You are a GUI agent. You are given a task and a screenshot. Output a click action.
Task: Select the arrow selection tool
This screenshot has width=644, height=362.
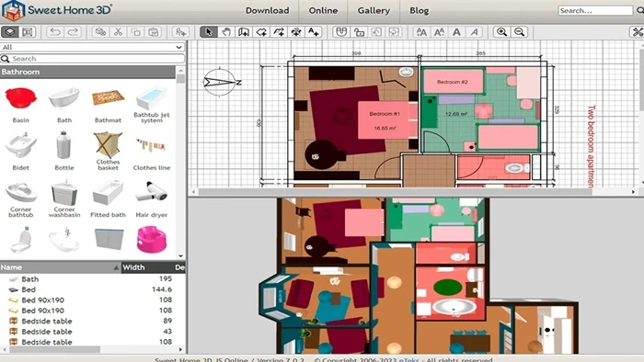(209, 32)
